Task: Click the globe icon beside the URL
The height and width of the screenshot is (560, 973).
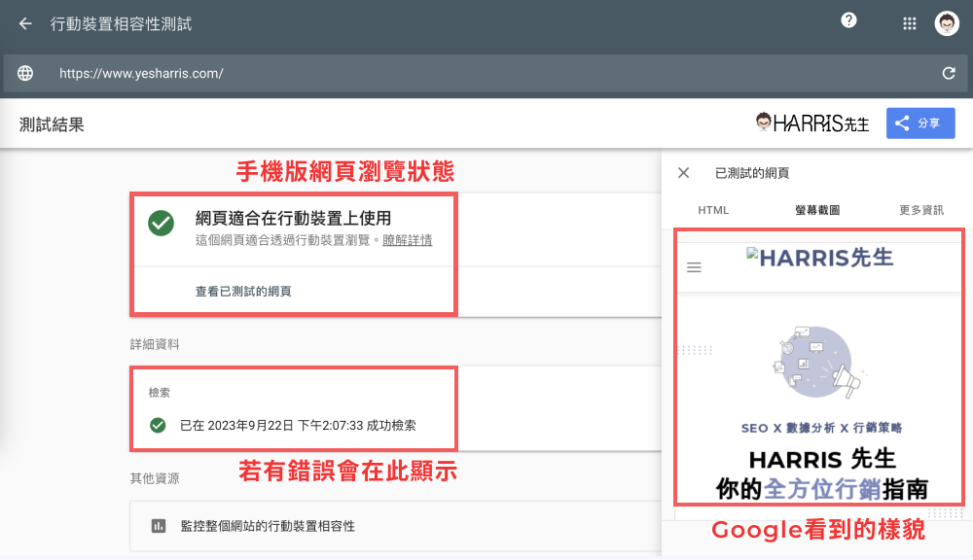Action: (25, 73)
